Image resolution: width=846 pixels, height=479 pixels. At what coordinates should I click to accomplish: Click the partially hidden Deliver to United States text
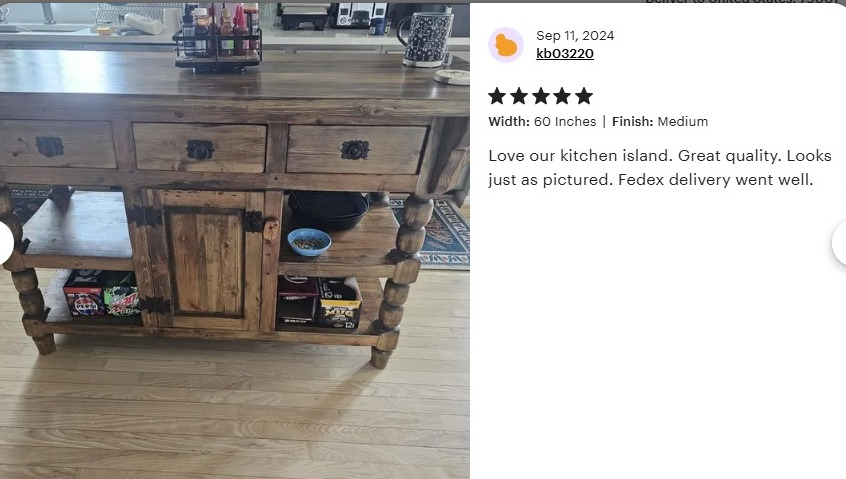(745, 2)
